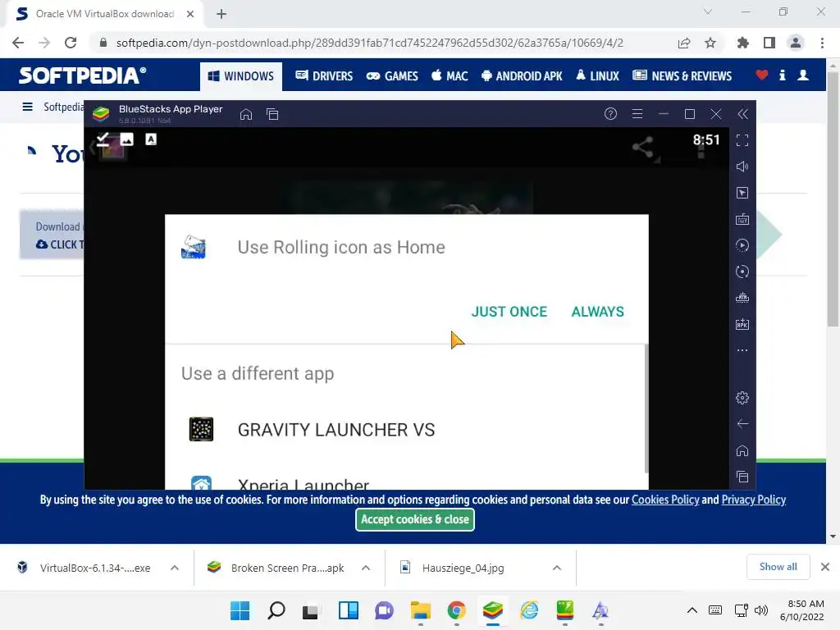Viewport: 840px width, 630px height.
Task: Click the user account icon on Softpedia
Action: 803,75
